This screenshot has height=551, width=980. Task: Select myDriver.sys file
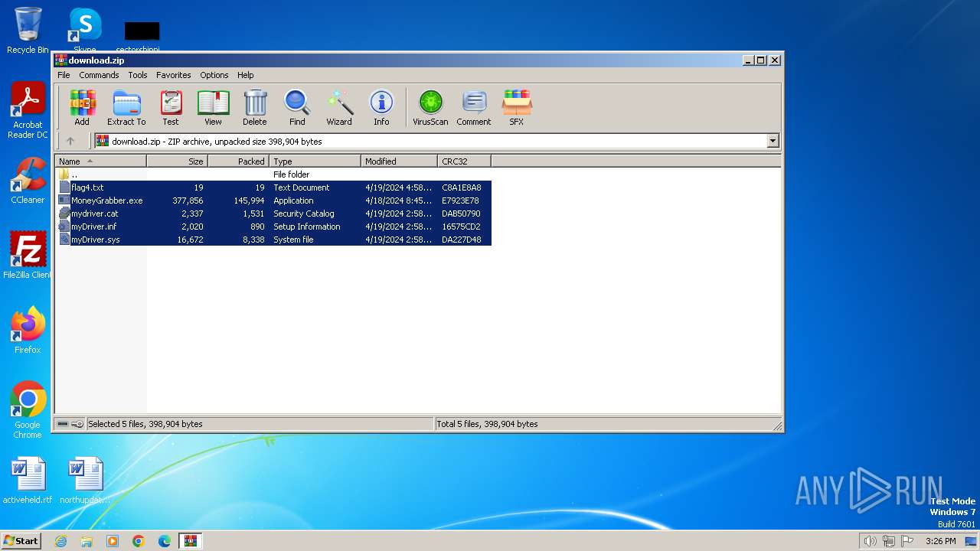click(274, 240)
